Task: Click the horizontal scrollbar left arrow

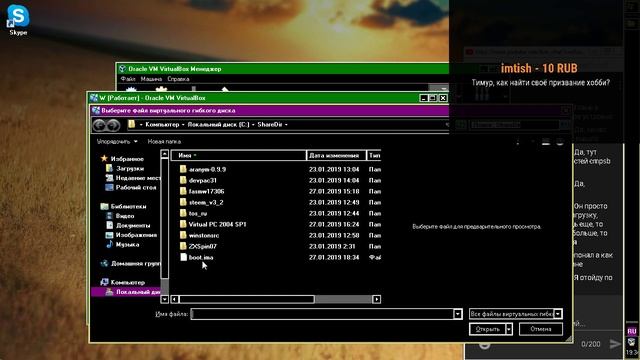Action: 175,299
